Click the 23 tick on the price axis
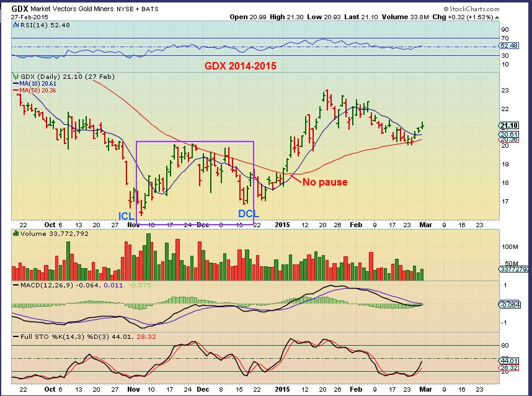The height and width of the screenshot is (396, 532). 505,91
